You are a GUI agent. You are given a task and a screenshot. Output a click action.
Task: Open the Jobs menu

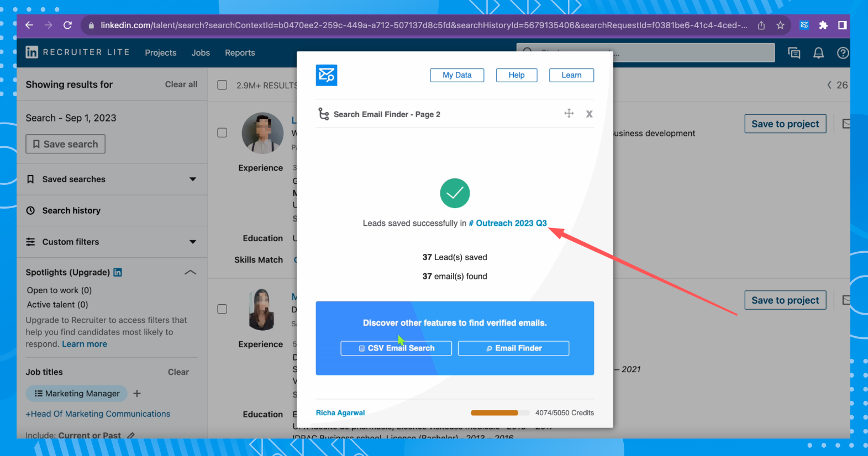point(201,52)
